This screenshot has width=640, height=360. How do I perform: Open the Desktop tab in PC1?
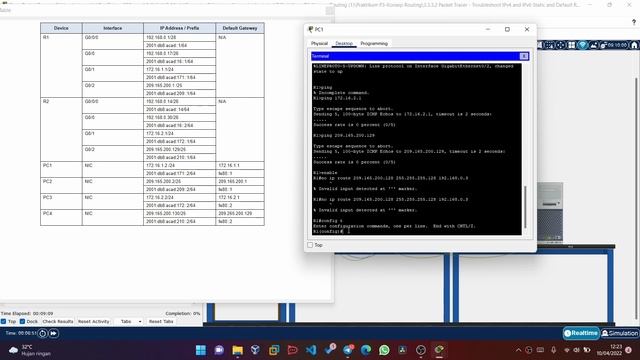point(344,43)
